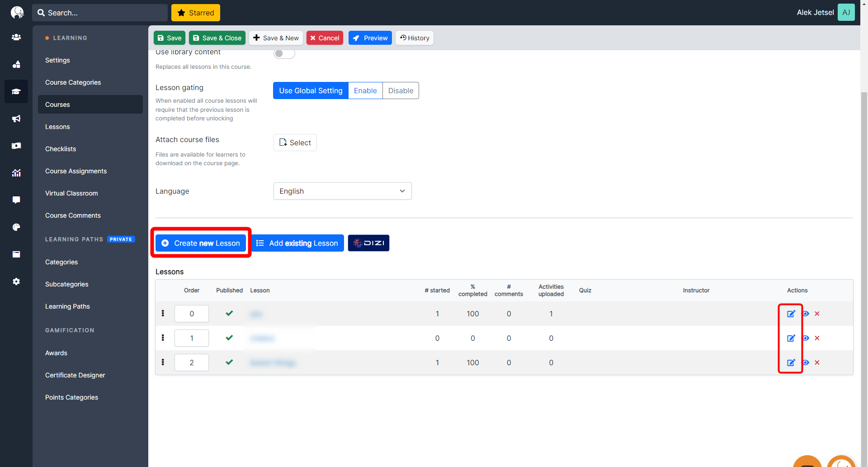Click order field of order 0 lesson

[192, 314]
